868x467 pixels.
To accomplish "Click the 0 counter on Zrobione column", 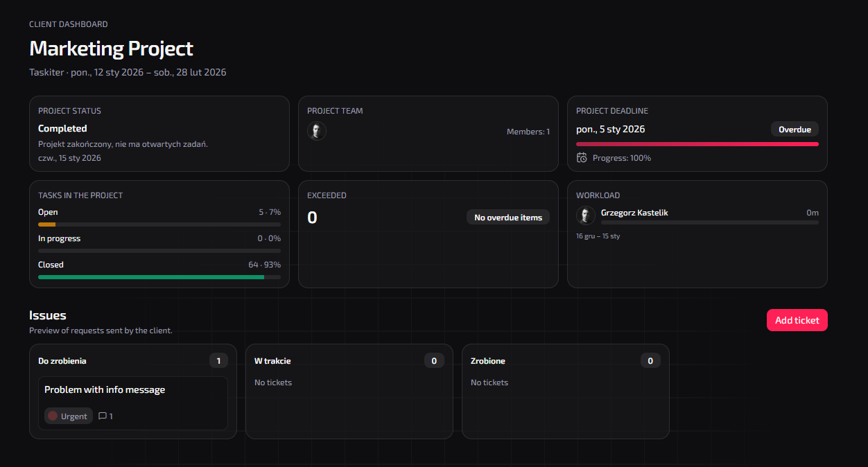I will tap(650, 360).
